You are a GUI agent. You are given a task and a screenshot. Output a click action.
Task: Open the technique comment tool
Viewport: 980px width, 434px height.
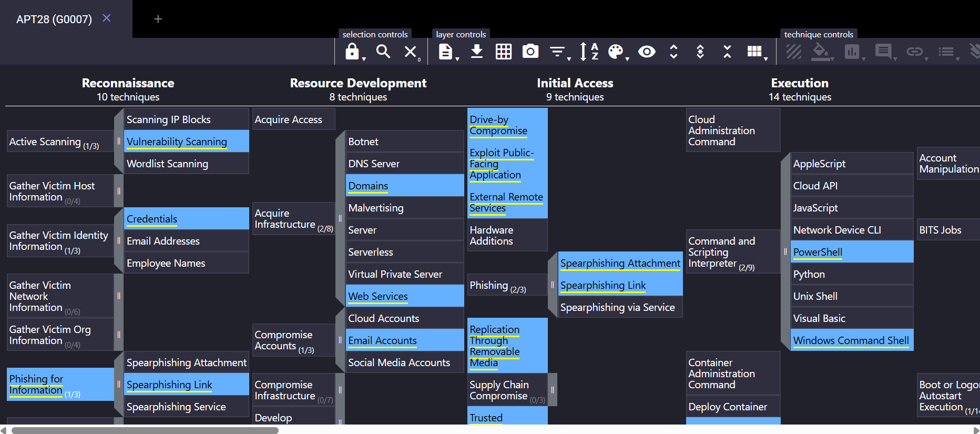(883, 52)
